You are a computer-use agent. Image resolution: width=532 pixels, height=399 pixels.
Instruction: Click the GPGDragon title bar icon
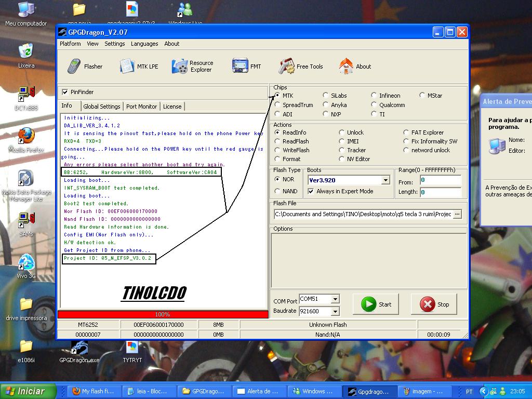click(62, 32)
